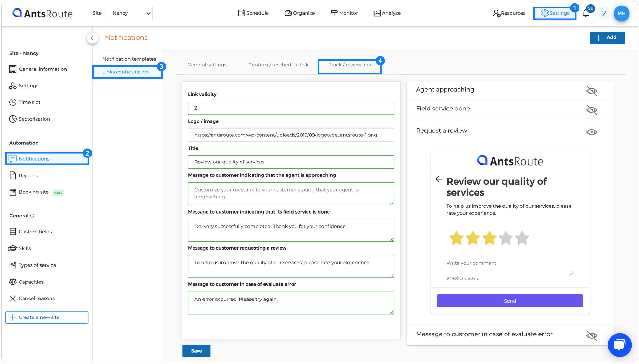
Task: Switch to Confirm / reschedule link tab
Action: [278, 65]
